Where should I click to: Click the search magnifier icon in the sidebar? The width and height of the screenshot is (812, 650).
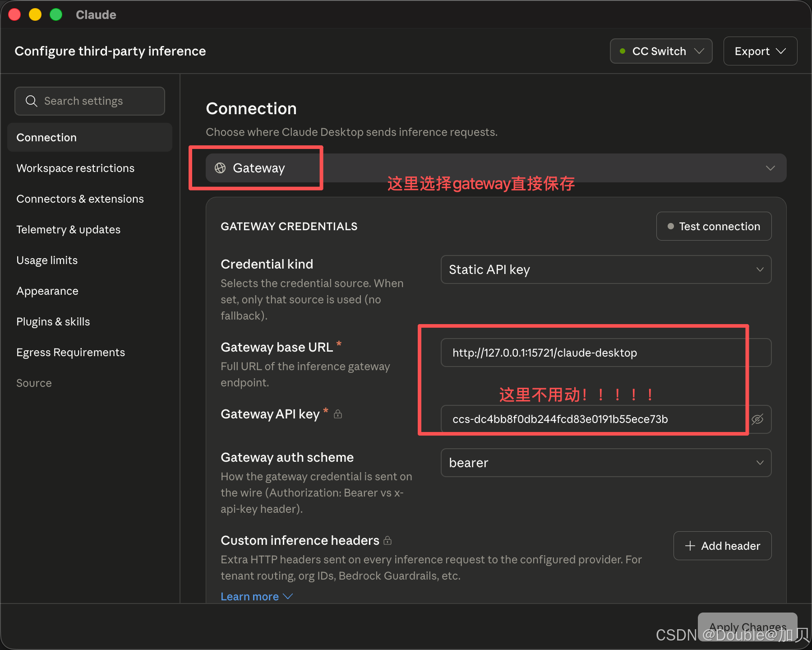click(31, 101)
